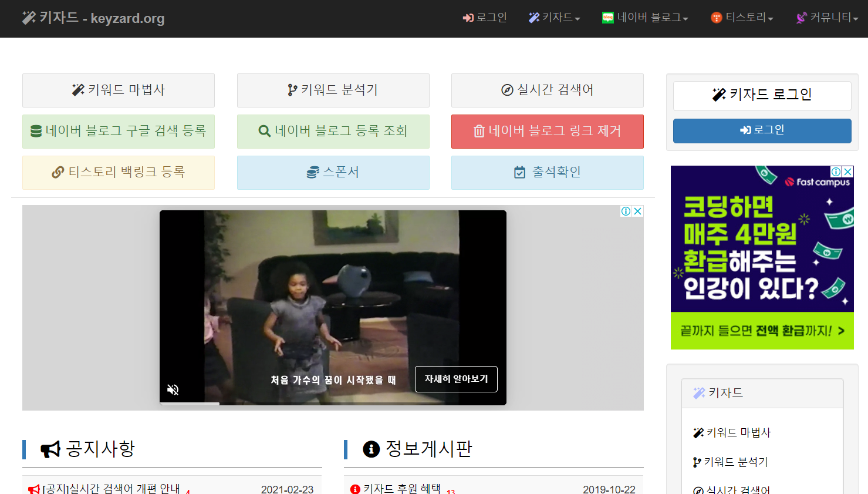Open the 출석확인 button
Screen dimensions: 868x494
click(548, 172)
